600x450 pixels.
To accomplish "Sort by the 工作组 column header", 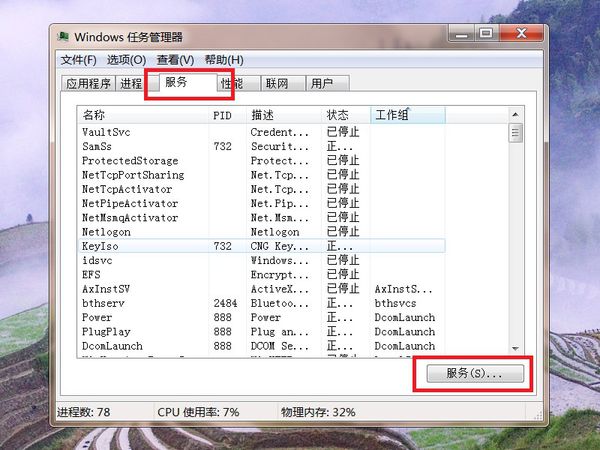I will 408,115.
